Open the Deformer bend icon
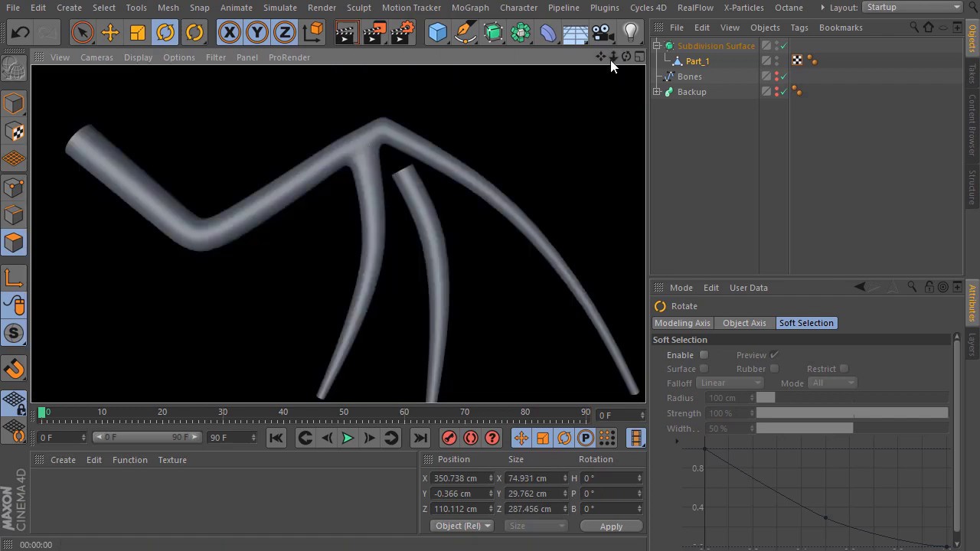The image size is (980, 551). pos(548,32)
